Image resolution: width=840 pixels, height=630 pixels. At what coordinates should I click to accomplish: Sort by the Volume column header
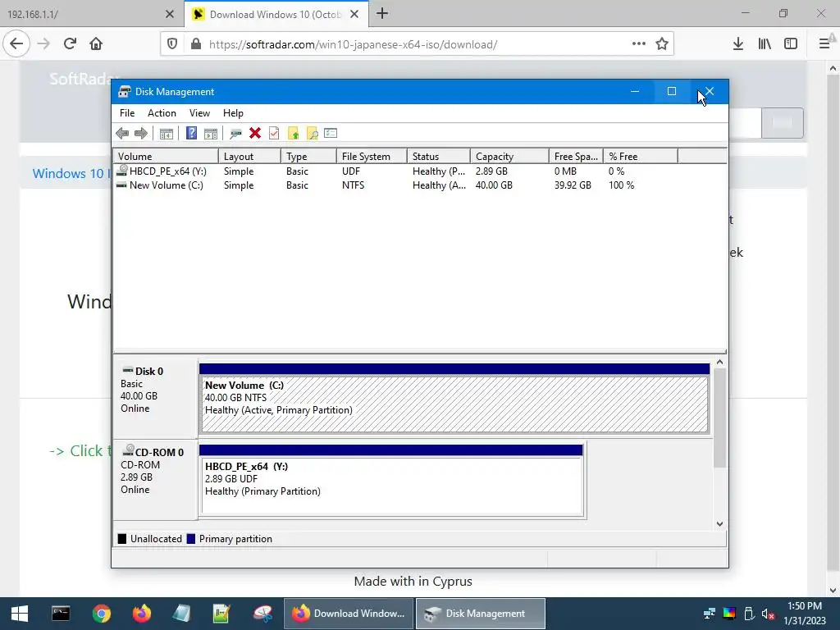166,157
